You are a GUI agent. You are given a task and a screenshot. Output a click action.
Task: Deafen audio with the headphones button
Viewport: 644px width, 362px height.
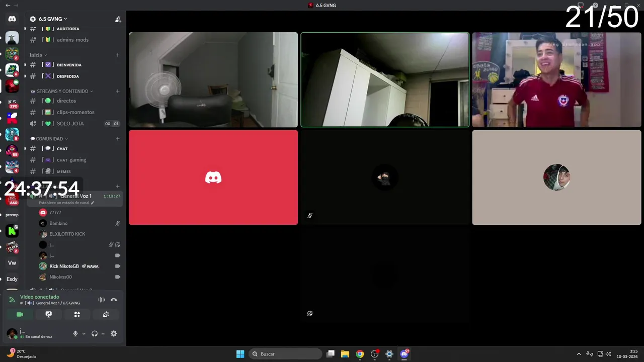point(95,333)
